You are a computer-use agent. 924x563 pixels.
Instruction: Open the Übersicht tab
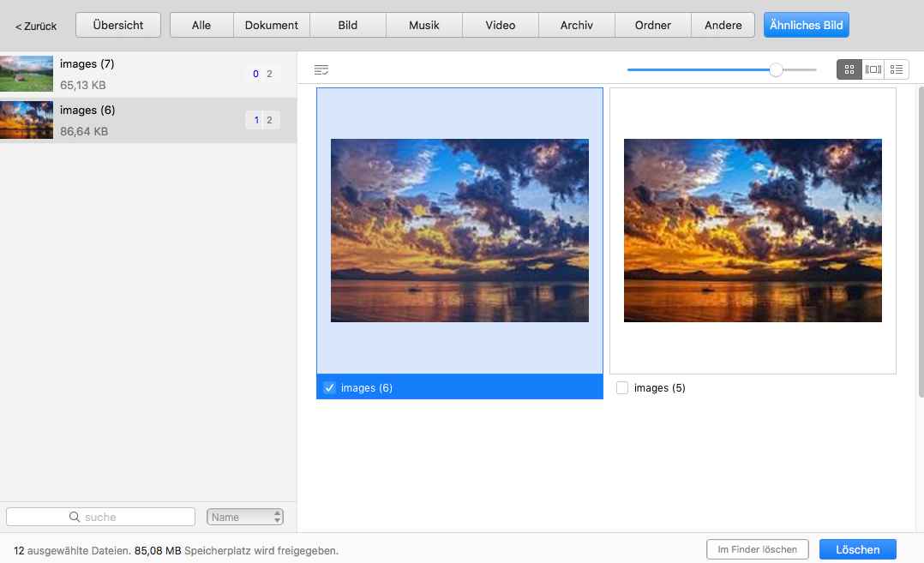coord(118,26)
